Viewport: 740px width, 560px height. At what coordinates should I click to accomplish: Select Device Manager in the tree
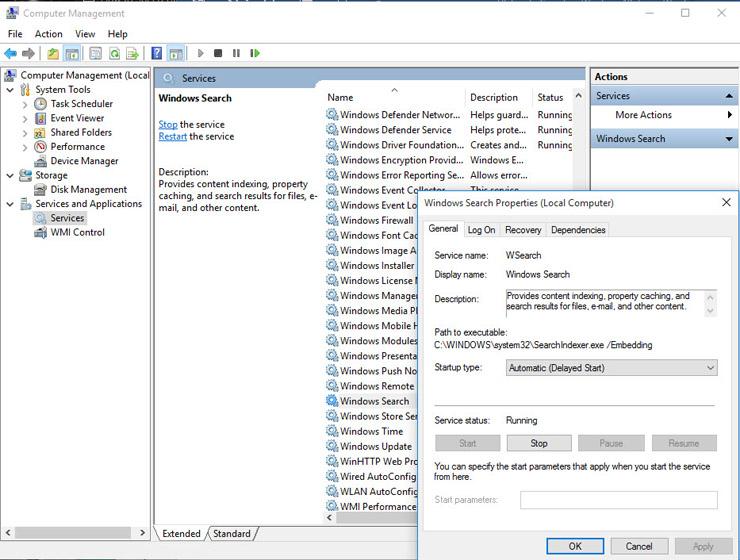[84, 161]
